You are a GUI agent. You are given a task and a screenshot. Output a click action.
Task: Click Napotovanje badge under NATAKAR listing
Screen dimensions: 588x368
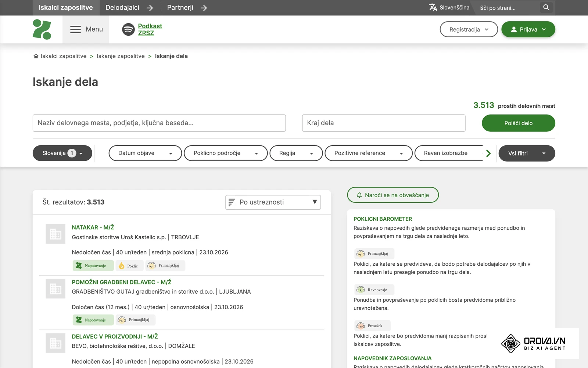point(93,266)
